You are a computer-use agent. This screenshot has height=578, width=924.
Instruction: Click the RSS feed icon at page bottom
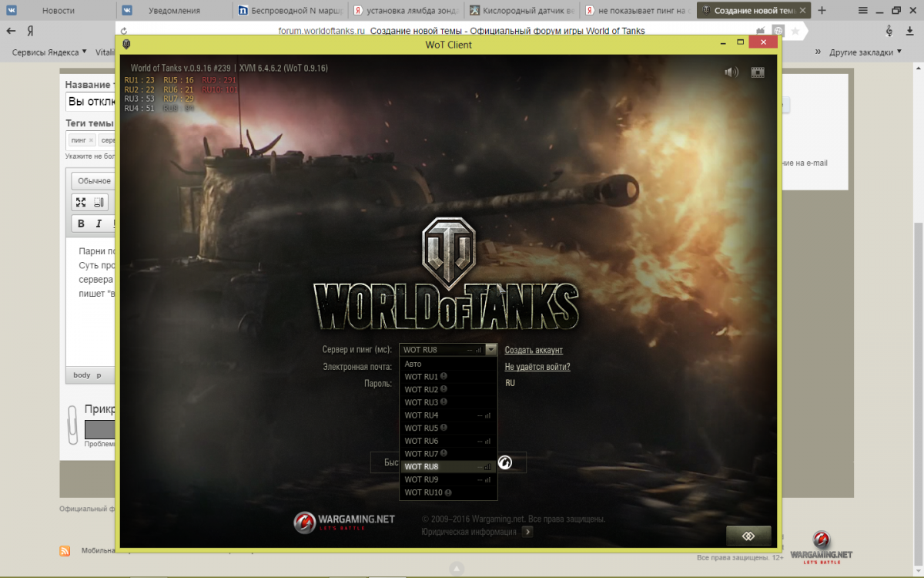pyautogui.click(x=65, y=551)
